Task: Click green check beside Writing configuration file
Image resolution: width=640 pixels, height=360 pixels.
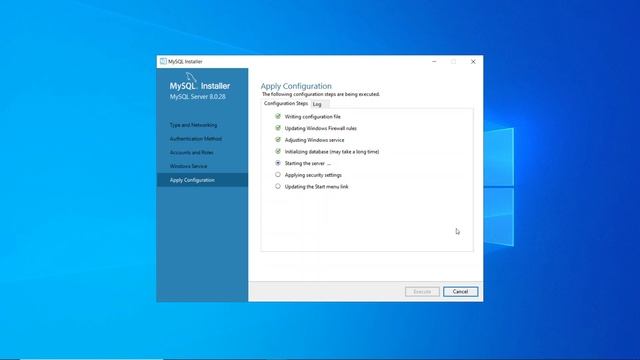Action: point(278,116)
